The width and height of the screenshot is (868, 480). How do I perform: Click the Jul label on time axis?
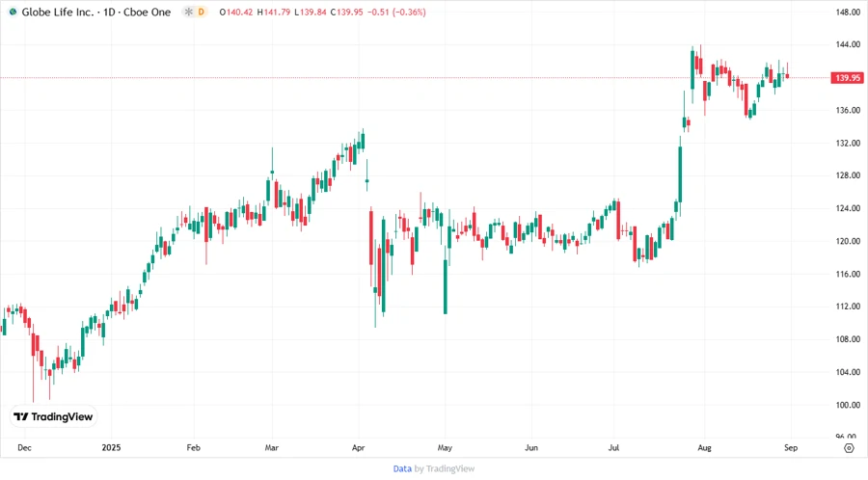pyautogui.click(x=613, y=447)
